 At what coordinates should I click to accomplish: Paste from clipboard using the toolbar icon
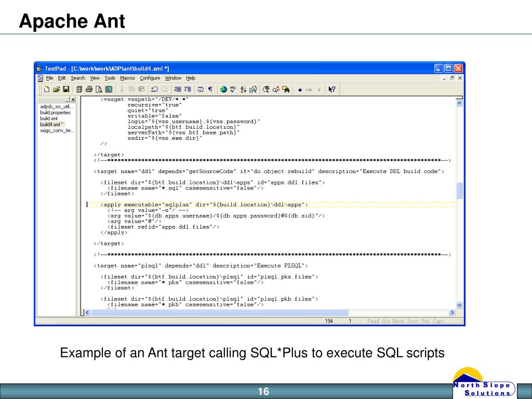click(x=141, y=89)
